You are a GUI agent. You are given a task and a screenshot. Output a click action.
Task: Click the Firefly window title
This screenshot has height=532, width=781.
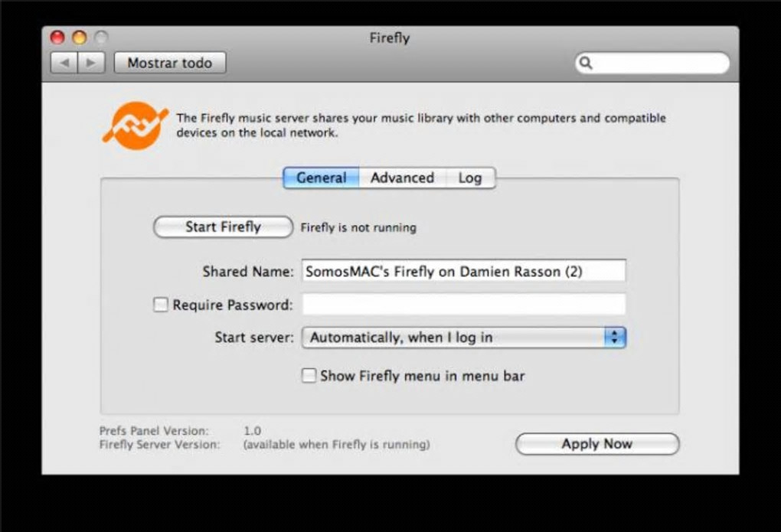point(390,38)
